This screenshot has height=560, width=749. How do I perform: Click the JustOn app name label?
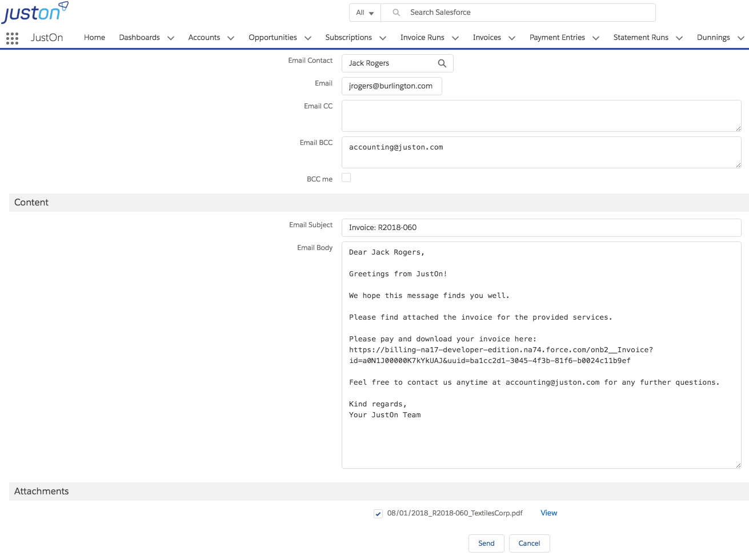(x=47, y=38)
